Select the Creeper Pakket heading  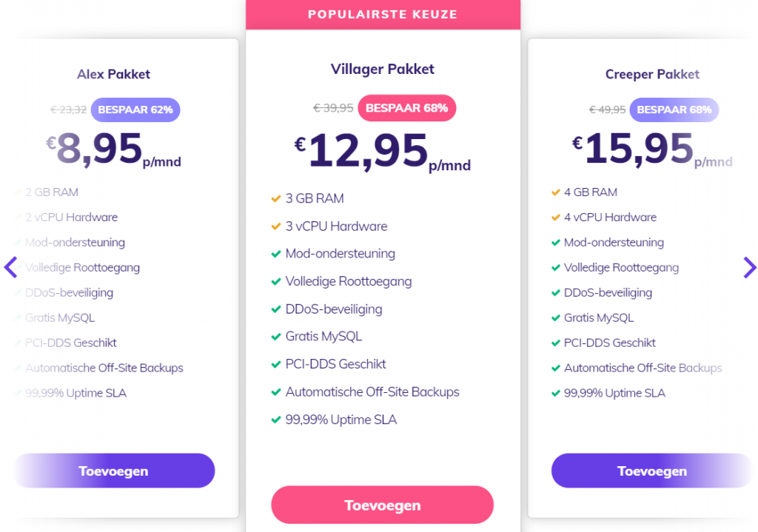(x=652, y=74)
